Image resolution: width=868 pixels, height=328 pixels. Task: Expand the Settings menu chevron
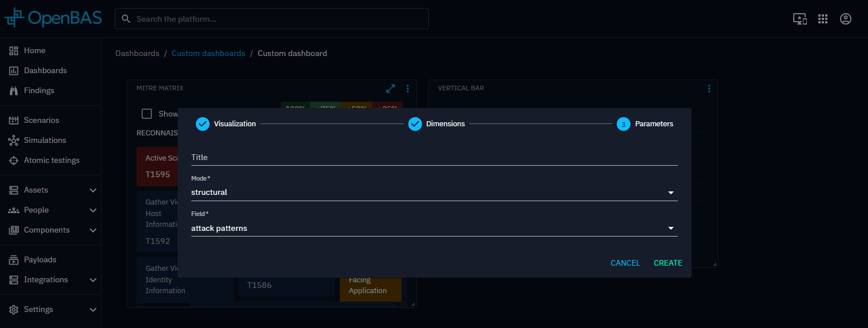coord(93,310)
